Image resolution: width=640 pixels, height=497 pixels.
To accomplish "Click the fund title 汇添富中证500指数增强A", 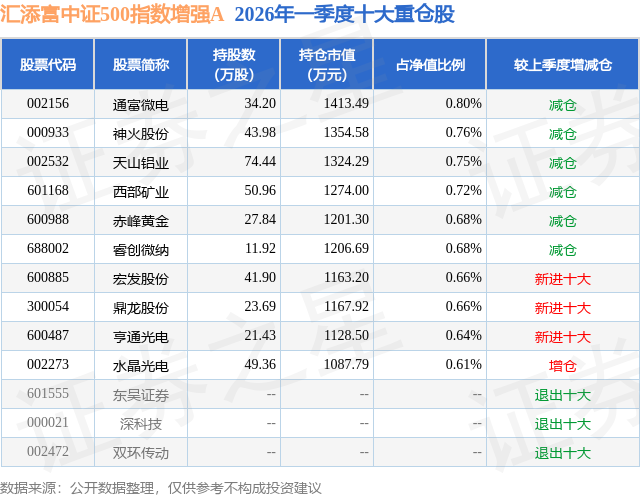I will pos(112,15).
